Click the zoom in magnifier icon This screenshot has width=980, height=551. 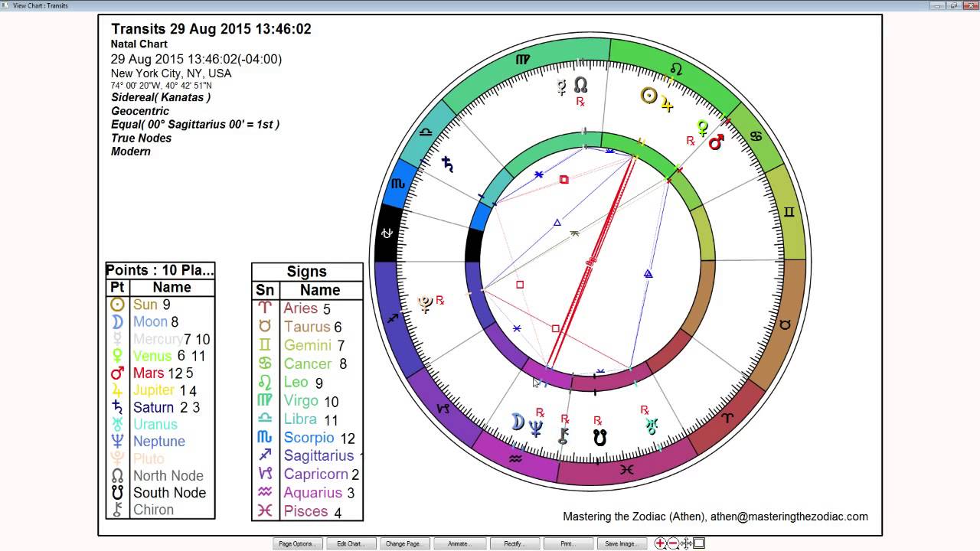click(661, 543)
